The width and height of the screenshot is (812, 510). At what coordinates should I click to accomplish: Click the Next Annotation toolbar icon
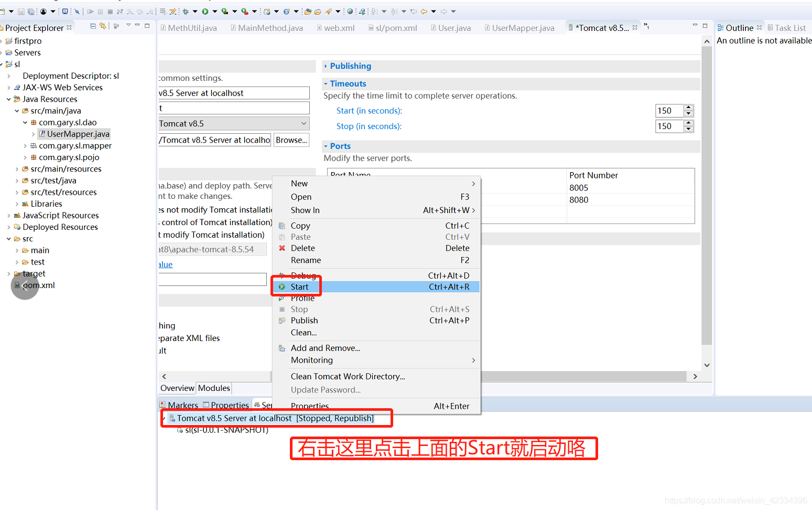(374, 12)
